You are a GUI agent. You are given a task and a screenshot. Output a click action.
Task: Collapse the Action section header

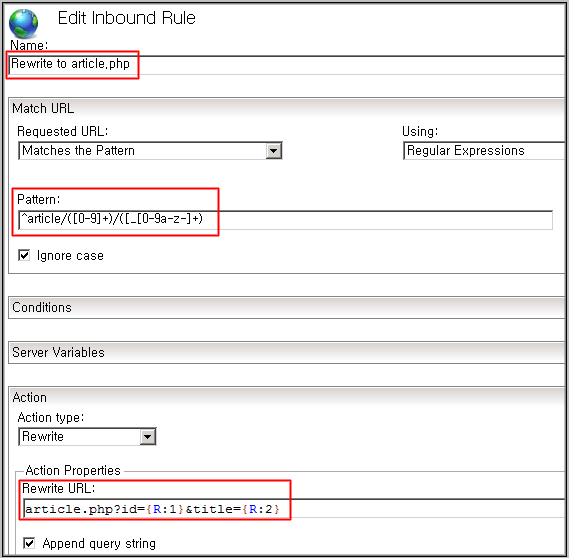[x=287, y=397]
